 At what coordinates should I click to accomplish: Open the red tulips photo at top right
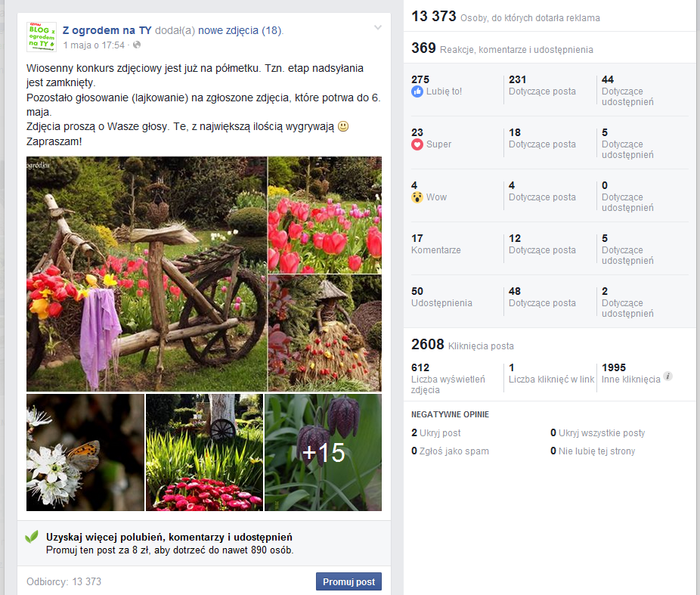[324, 215]
